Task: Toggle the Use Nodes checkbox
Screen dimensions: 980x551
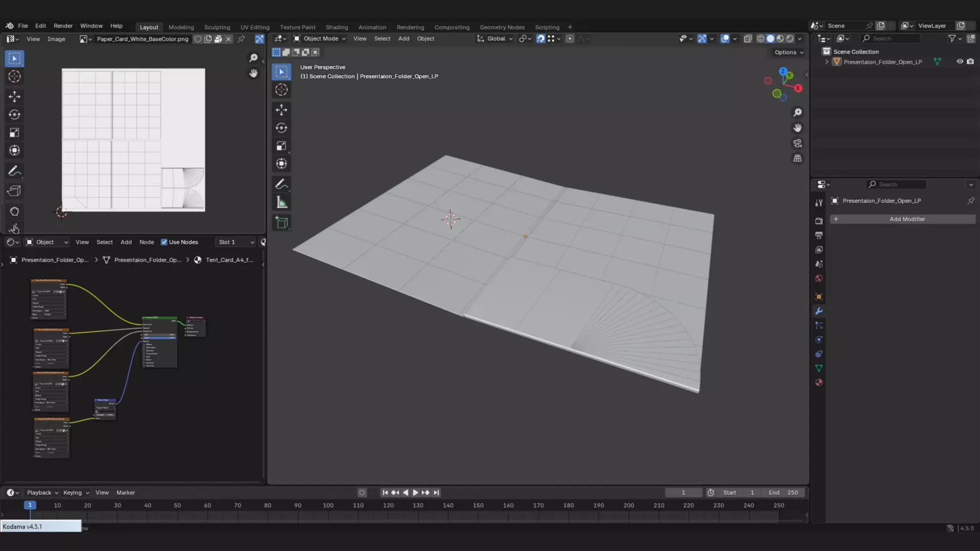Action: tap(164, 242)
